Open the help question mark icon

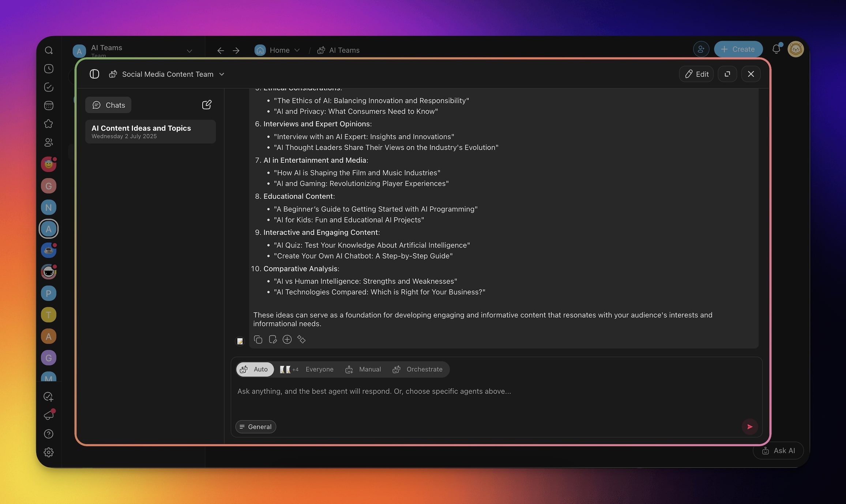click(x=49, y=434)
